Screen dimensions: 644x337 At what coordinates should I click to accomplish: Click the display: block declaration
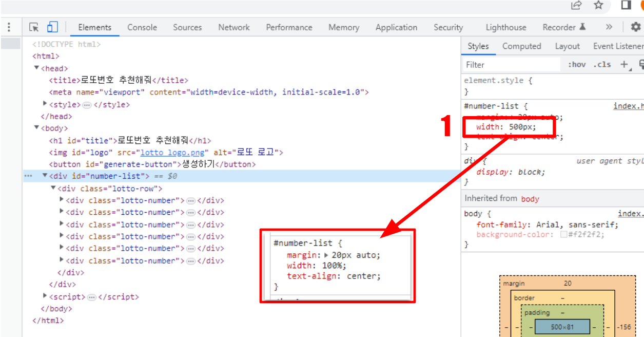(511, 172)
